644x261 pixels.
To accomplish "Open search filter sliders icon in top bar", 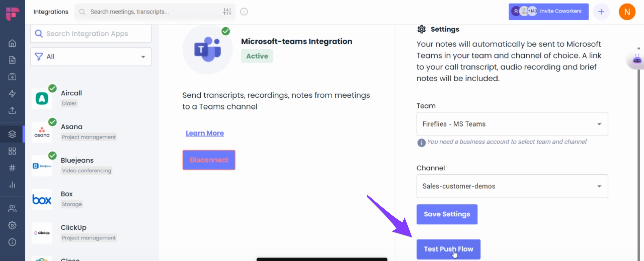I will pos(227,11).
